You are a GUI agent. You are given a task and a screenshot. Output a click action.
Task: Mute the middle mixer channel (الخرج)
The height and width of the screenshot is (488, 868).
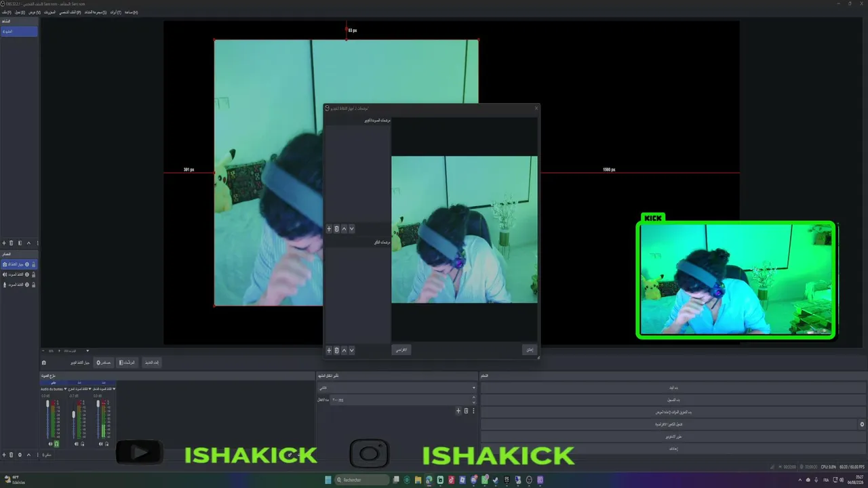click(75, 444)
